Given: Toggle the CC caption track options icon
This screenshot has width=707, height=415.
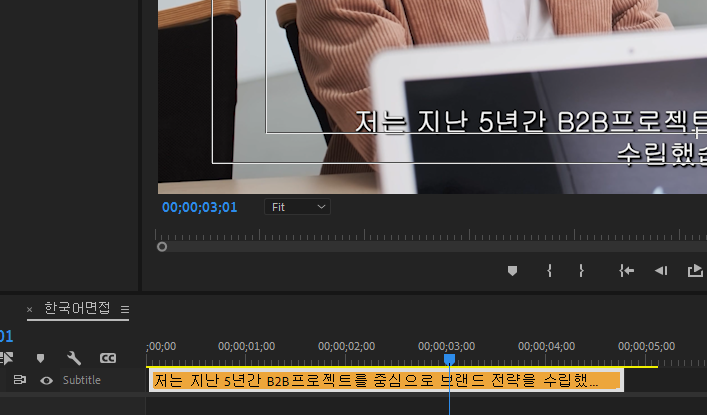Looking at the screenshot, I should (x=108, y=358).
